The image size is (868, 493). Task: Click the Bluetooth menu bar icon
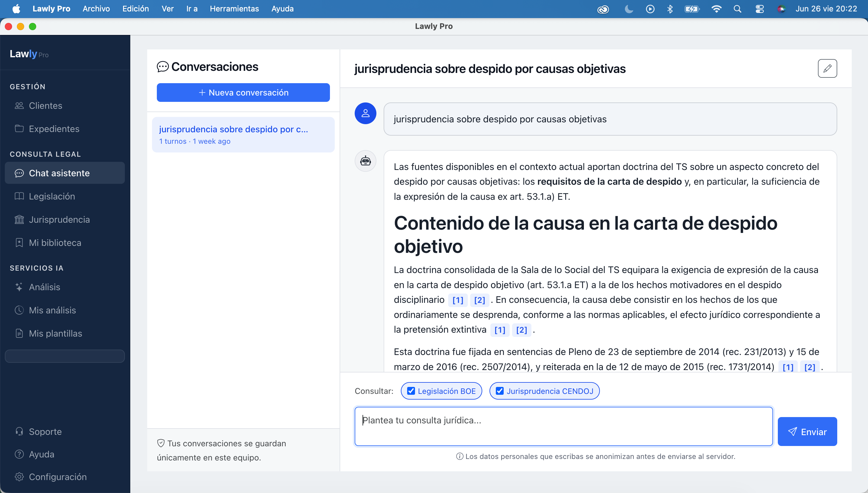click(x=670, y=9)
